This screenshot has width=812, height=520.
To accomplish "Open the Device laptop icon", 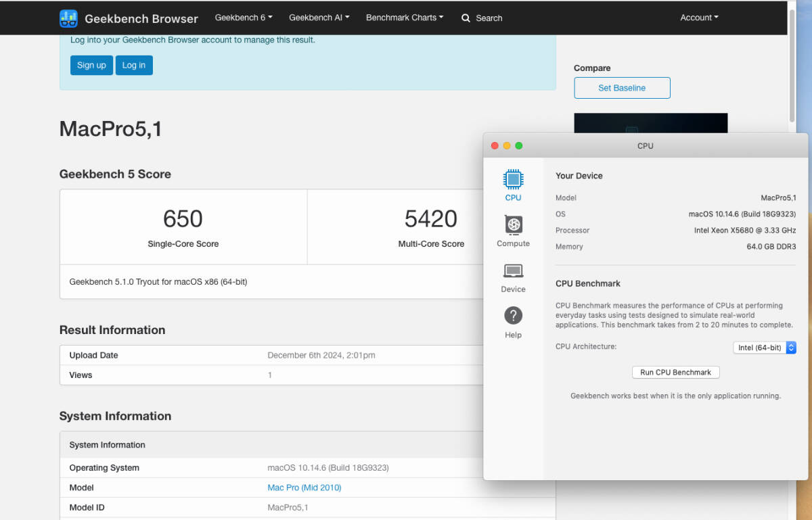I will click(x=513, y=271).
